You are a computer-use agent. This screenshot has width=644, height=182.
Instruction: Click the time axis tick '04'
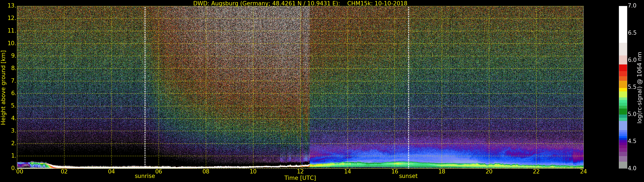[111, 172]
